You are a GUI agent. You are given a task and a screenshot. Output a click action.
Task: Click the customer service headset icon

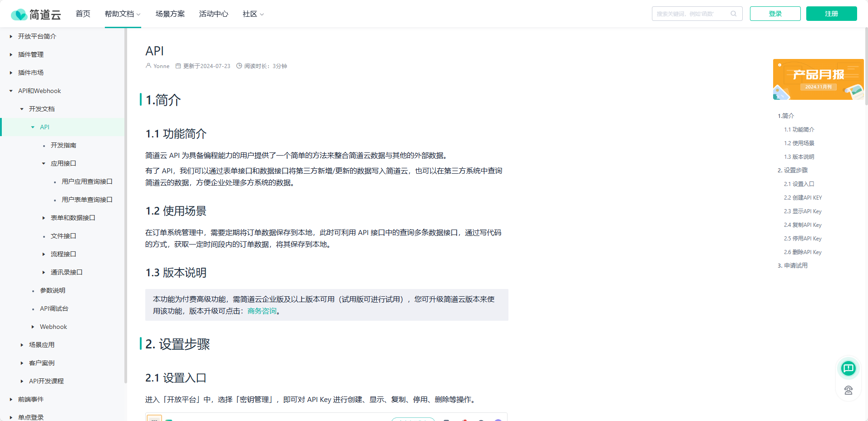(848, 390)
